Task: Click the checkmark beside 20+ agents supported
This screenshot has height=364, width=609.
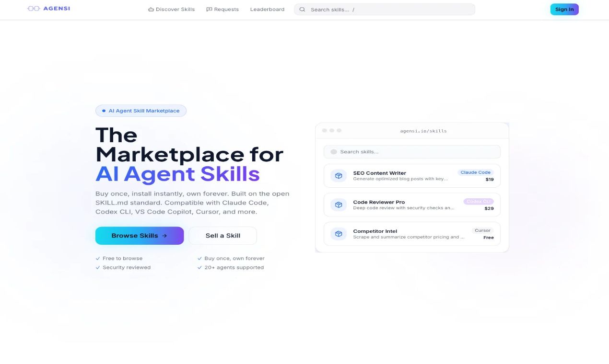Action: [200, 267]
